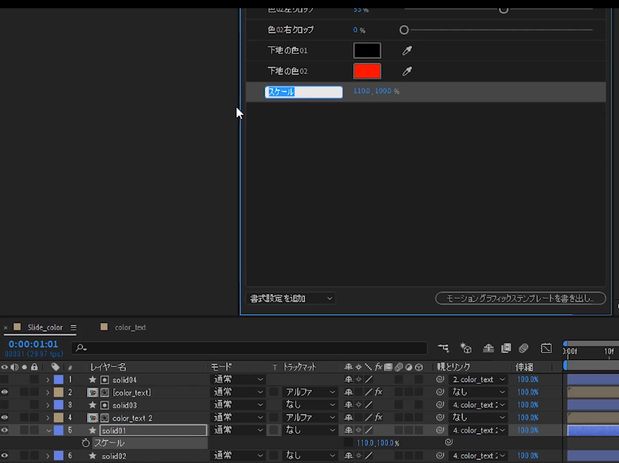This screenshot has width=619, height=463.
Task: Expand the solid04 layer properties
Action: 48,380
